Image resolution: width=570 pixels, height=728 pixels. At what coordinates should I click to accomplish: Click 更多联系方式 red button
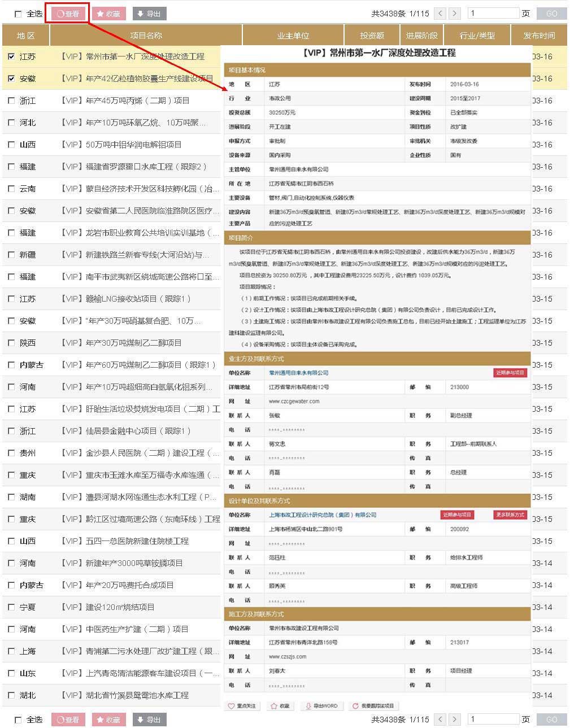(x=510, y=515)
